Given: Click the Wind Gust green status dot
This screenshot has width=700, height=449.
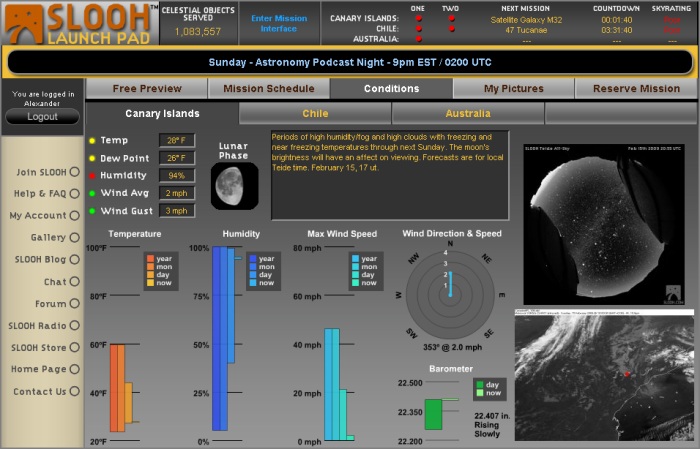Looking at the screenshot, I should click(92, 211).
